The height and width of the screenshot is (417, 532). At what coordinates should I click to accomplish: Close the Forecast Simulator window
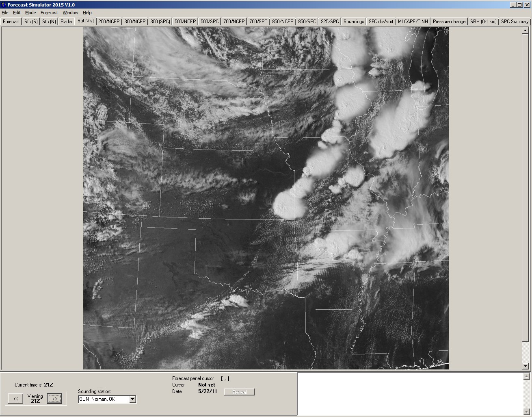tap(527, 5)
